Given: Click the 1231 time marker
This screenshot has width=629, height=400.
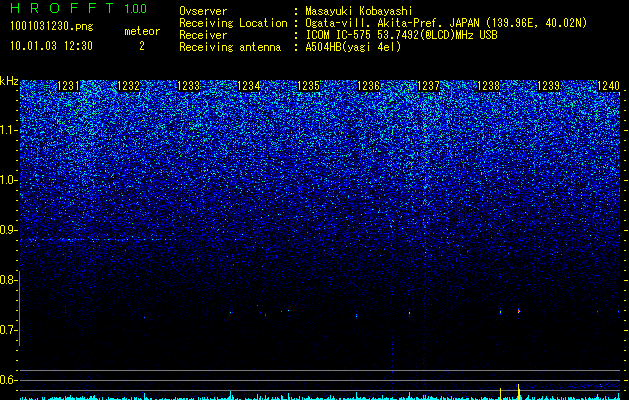Looking at the screenshot, I should [x=69, y=86].
